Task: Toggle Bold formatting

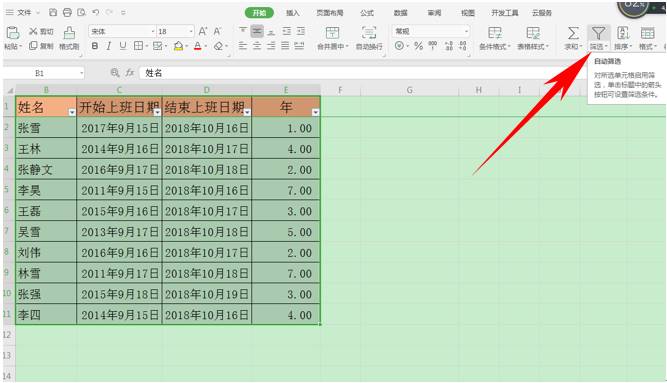Action: click(95, 46)
